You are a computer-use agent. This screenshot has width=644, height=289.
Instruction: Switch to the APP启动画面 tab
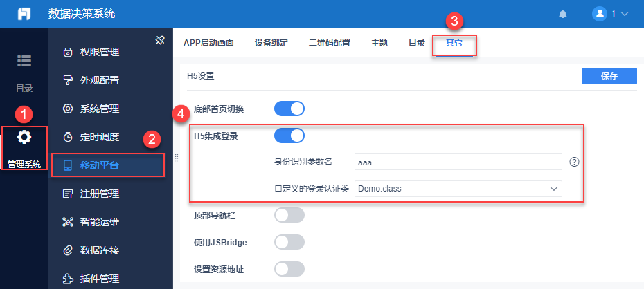[208, 43]
